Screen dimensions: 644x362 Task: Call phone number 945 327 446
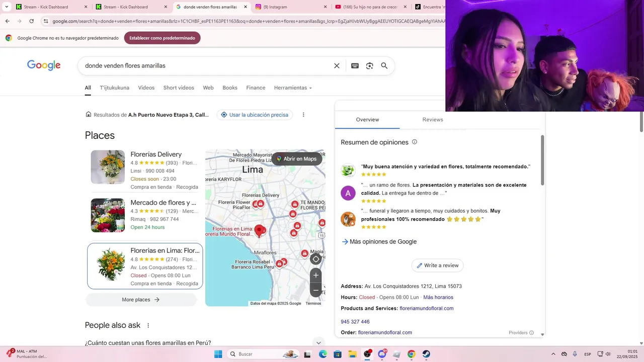click(x=355, y=322)
